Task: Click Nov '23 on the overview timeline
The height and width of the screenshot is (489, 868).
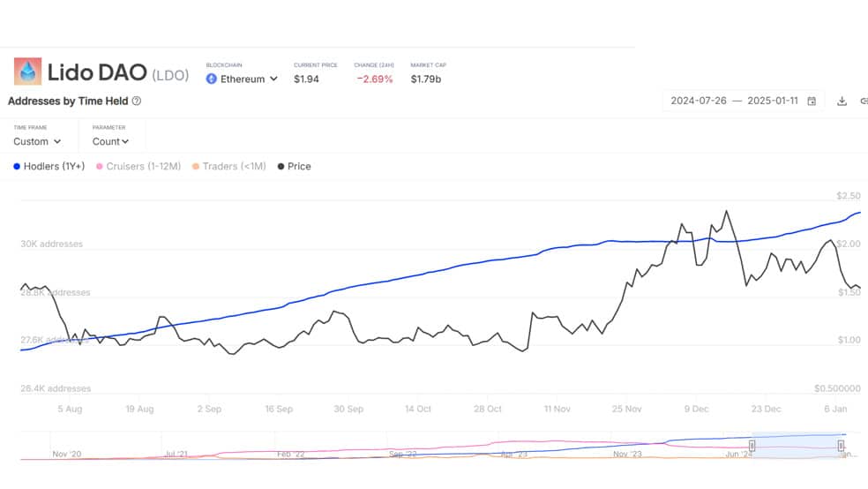Action: [627, 454]
